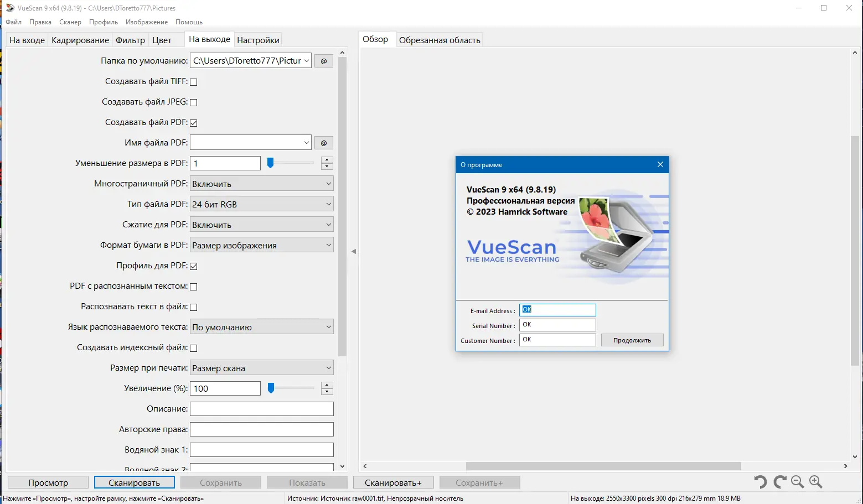
Task: Zoom into the preview
Action: click(x=816, y=481)
